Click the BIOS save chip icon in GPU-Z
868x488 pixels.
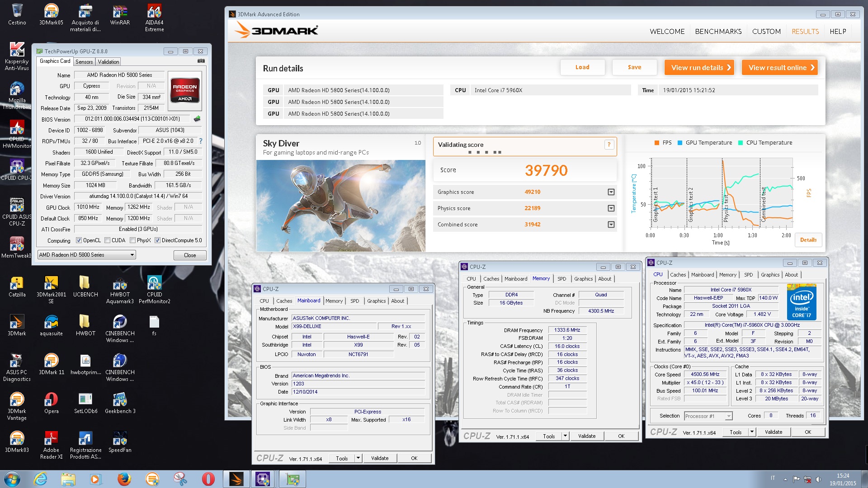[x=197, y=119]
